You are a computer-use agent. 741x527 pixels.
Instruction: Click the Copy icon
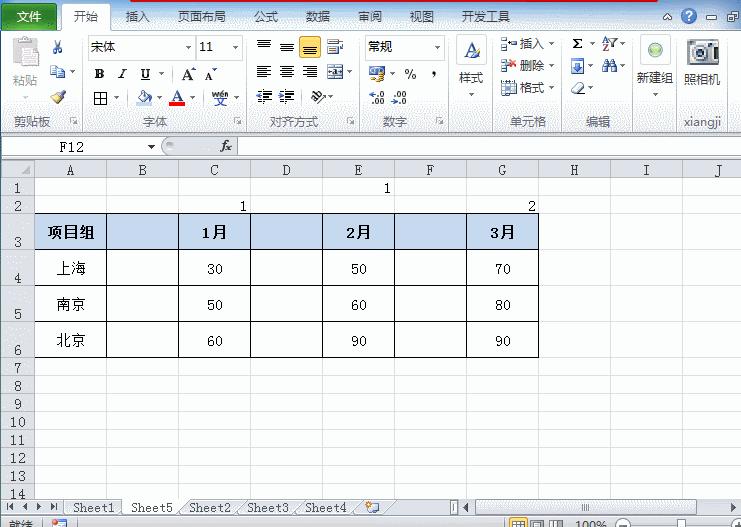58,72
